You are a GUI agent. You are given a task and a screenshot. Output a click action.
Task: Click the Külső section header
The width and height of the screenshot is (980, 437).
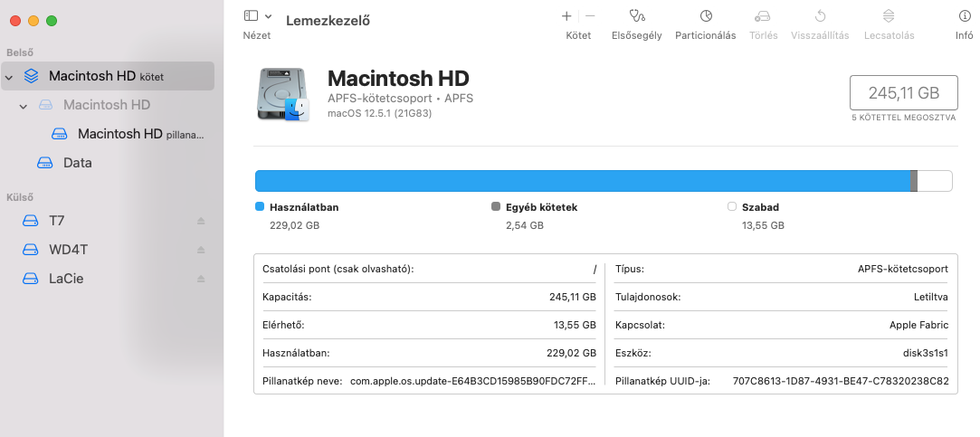point(19,197)
